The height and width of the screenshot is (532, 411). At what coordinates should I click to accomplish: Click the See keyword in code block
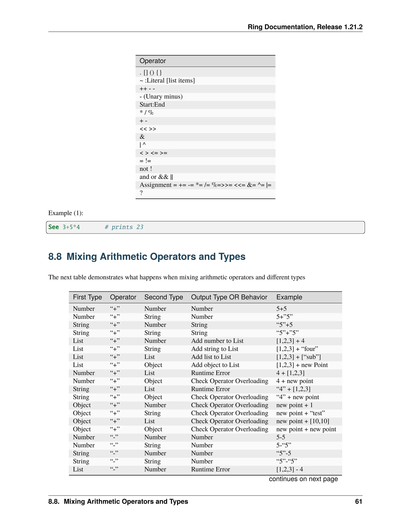point(54,227)
